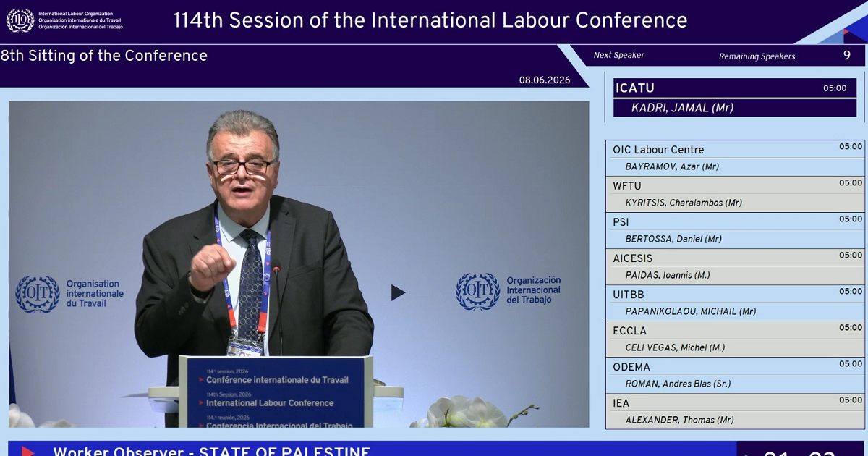The height and width of the screenshot is (456, 868).
Task: Click the date 08.06.2026
Action: (545, 80)
